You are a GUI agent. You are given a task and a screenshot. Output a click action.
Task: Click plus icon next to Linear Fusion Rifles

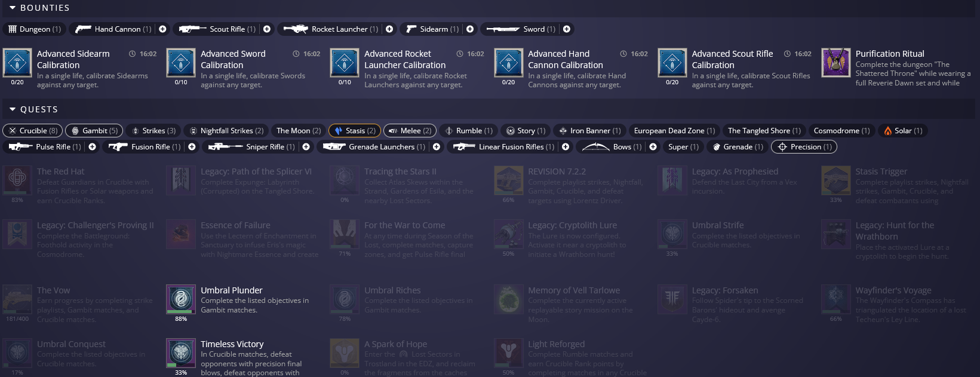[566, 146]
